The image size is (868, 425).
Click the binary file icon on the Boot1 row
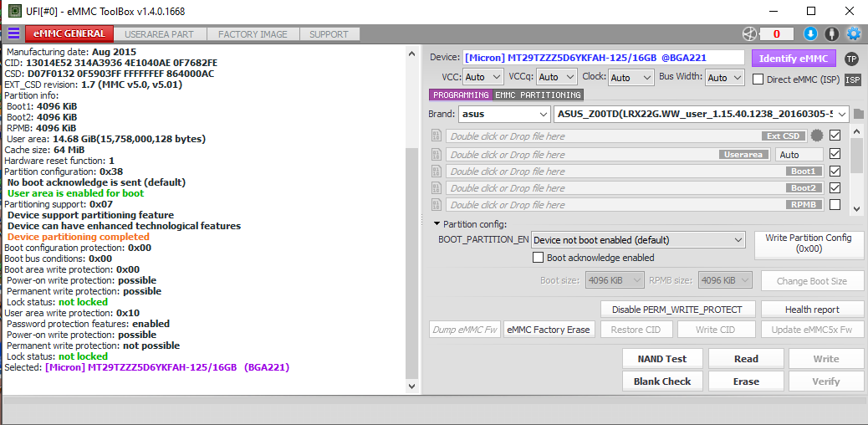[x=437, y=172]
